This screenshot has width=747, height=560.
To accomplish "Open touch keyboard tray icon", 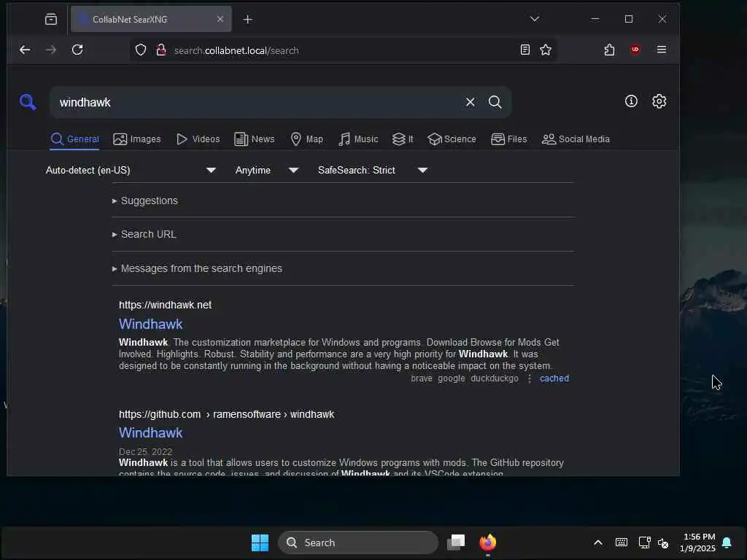I will point(622,542).
